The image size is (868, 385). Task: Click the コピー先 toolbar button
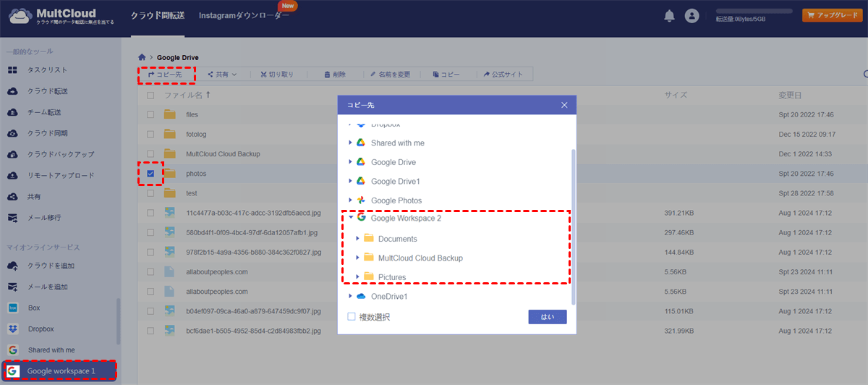(x=165, y=74)
